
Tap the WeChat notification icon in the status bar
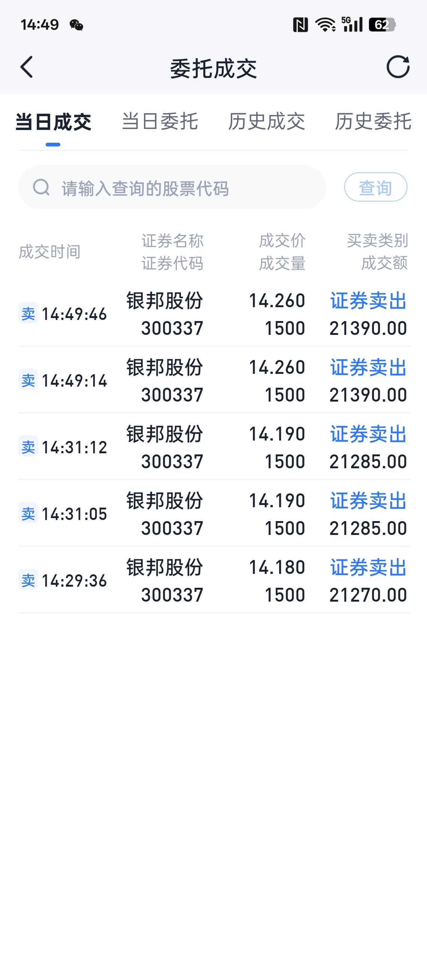point(76,25)
